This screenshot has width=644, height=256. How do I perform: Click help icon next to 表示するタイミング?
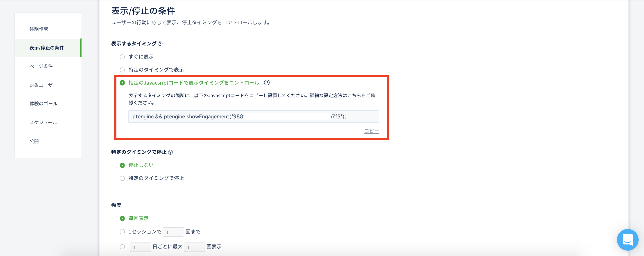tap(160, 43)
